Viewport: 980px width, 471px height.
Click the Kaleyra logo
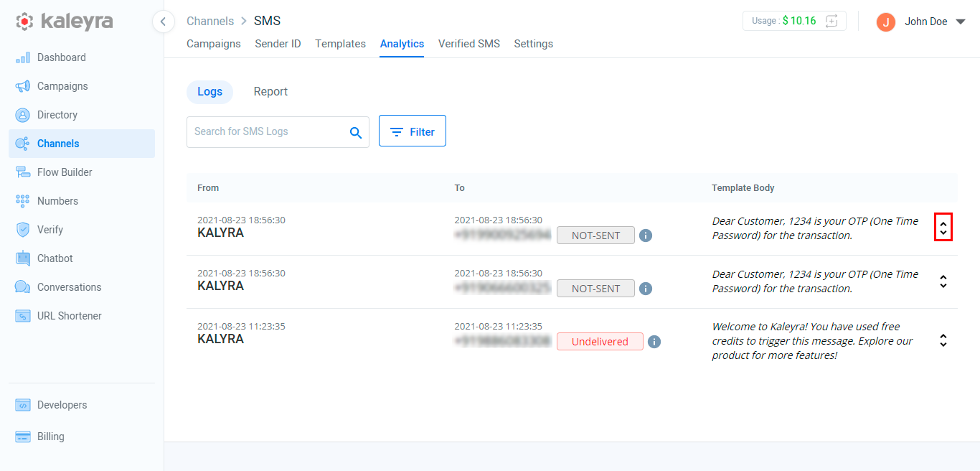65,22
